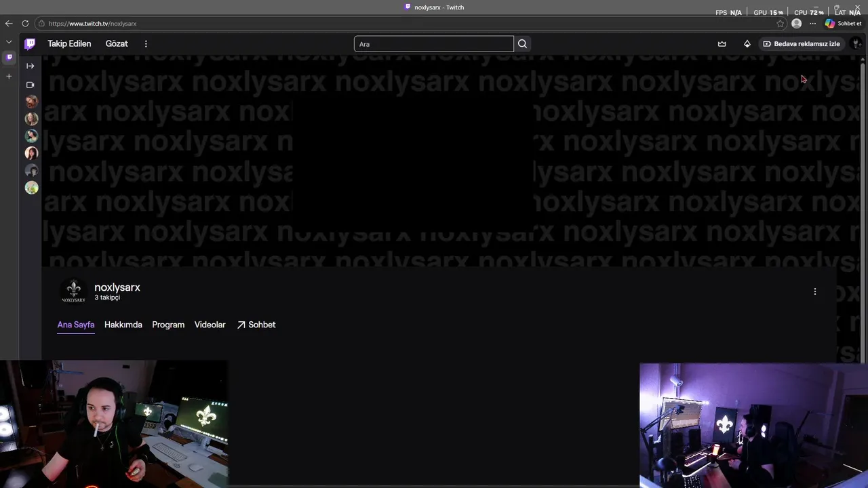This screenshot has width=868, height=488.
Task: Switch to the Hakkımda tab
Action: pyautogui.click(x=123, y=325)
